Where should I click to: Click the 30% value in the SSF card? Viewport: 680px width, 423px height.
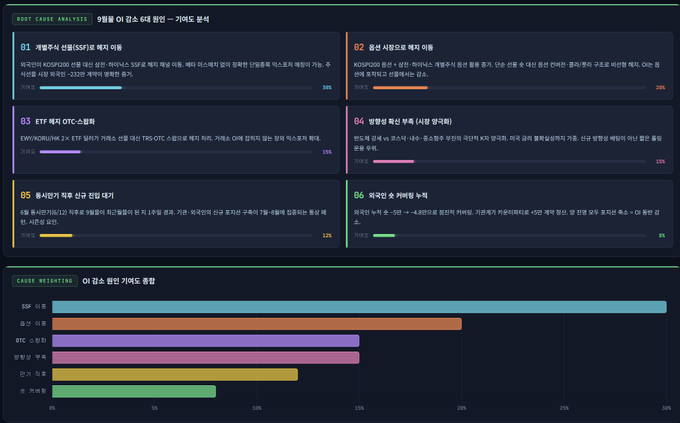click(327, 88)
